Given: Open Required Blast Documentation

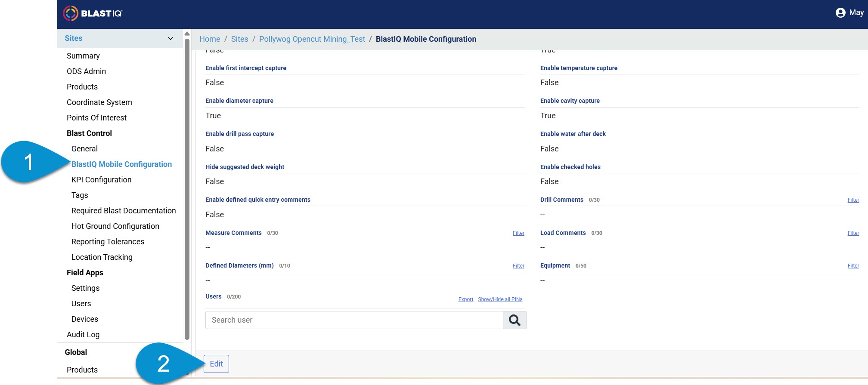Looking at the screenshot, I should click(124, 211).
